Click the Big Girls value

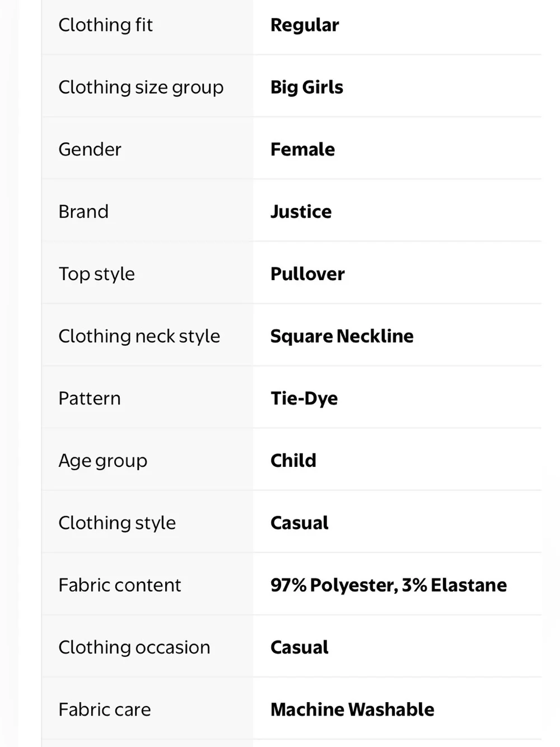tap(307, 87)
